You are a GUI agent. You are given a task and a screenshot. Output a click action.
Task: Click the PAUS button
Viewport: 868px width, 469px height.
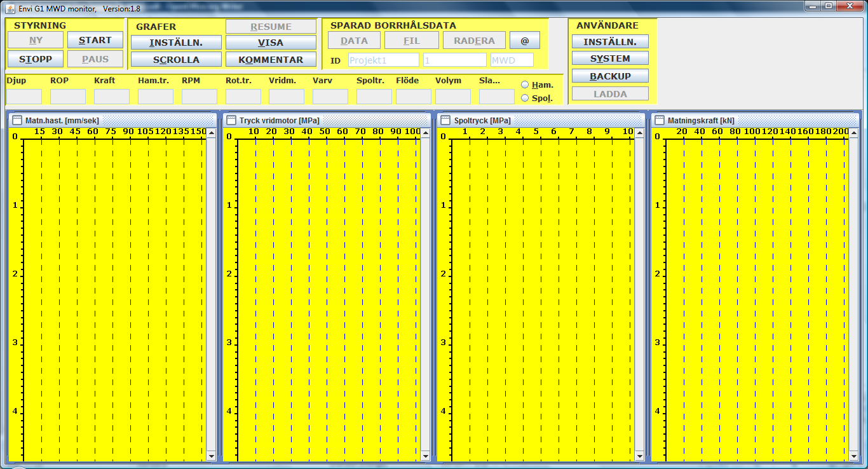[x=95, y=59]
